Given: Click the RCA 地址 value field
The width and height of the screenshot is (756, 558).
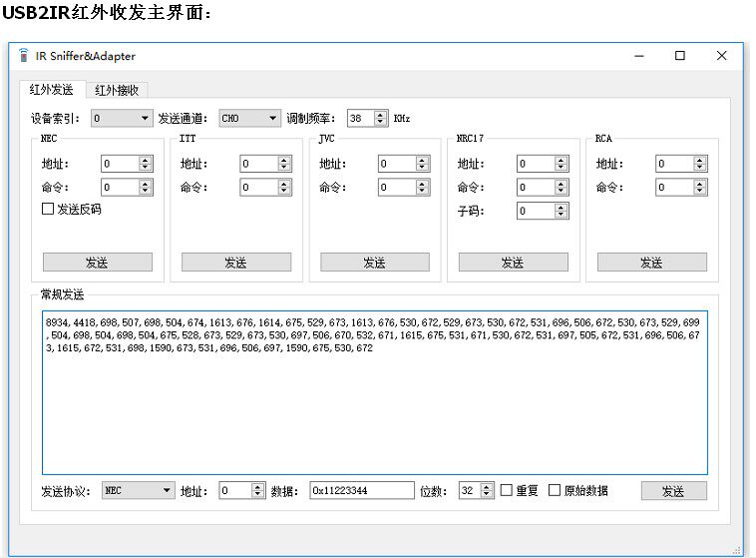Looking at the screenshot, I should coord(675,164).
